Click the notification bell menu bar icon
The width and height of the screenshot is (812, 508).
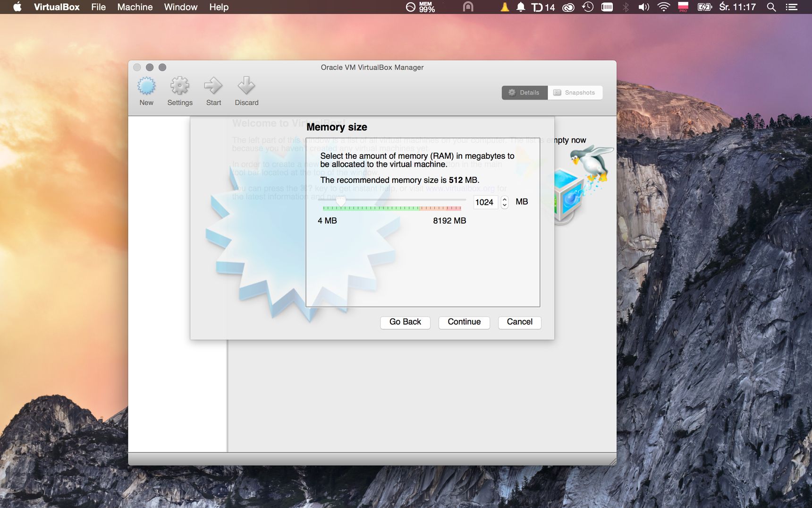[521, 7]
